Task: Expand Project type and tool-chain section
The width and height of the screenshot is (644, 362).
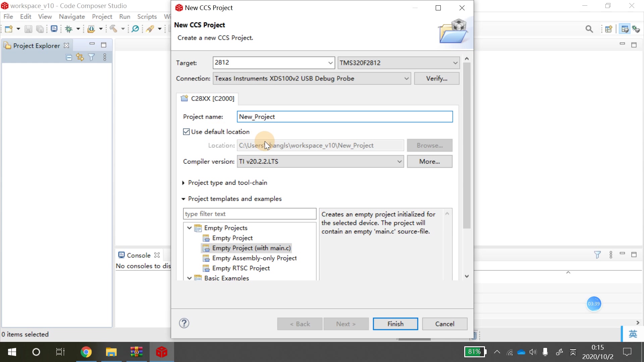Action: [183, 183]
